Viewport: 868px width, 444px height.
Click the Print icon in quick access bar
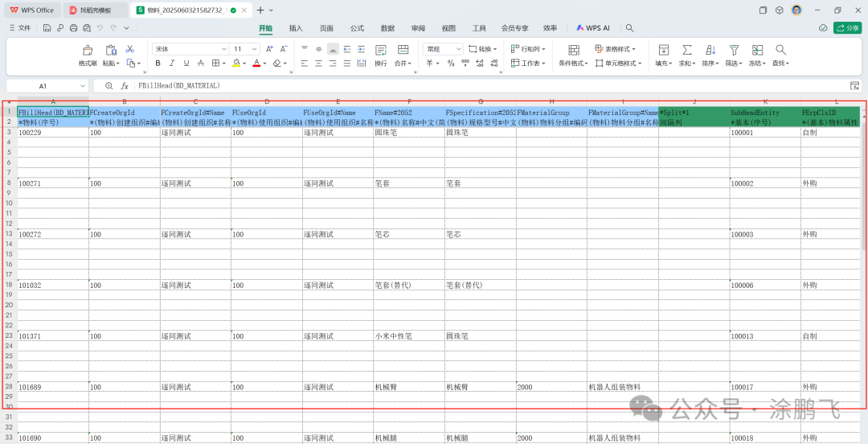point(74,28)
